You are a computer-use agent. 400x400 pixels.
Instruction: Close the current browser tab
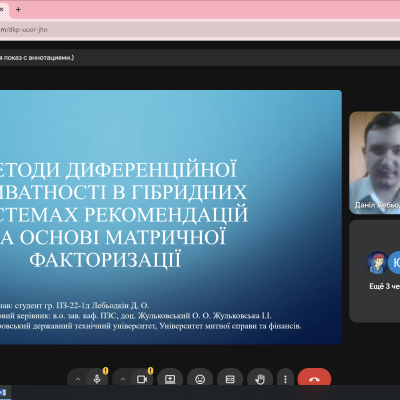2,10
